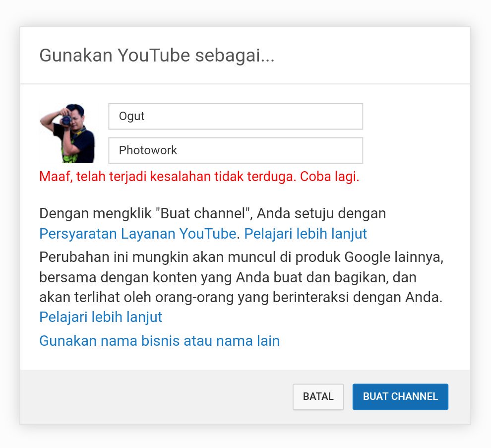Image resolution: width=491 pixels, height=448 pixels.
Task: Click the dialog title Gunakan YouTube sebagai...
Action: click(157, 56)
